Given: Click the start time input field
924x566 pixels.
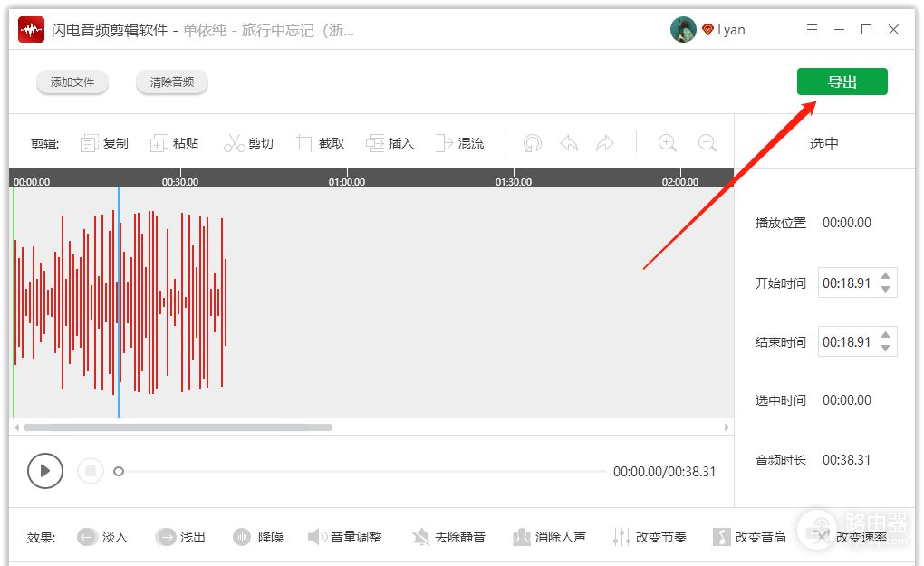Looking at the screenshot, I should point(857,283).
